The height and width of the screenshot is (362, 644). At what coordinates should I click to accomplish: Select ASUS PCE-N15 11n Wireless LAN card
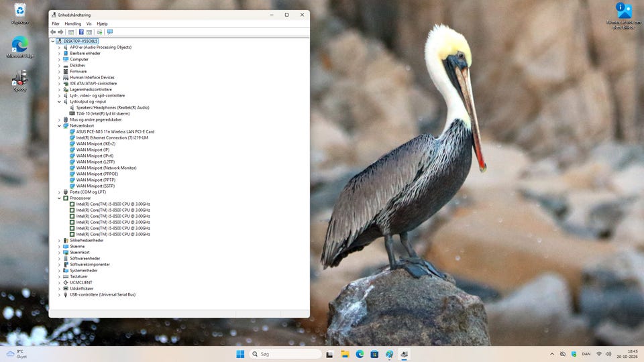[115, 132]
